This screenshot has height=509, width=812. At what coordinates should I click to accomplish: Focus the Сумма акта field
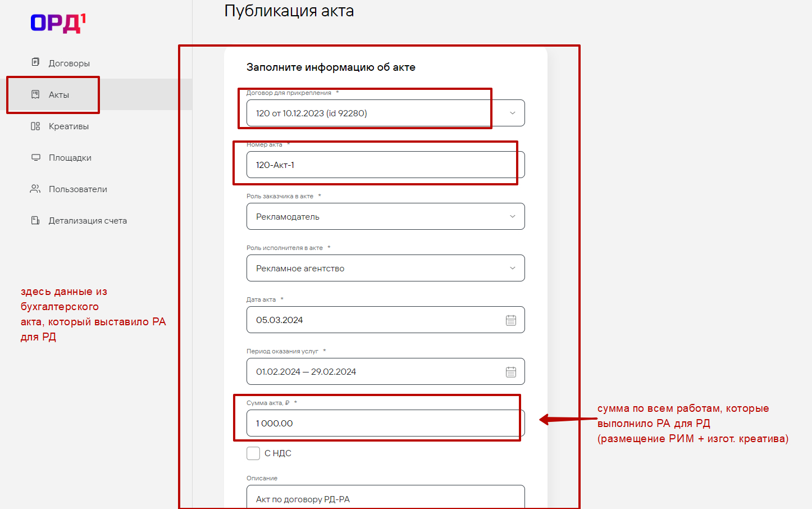point(385,424)
